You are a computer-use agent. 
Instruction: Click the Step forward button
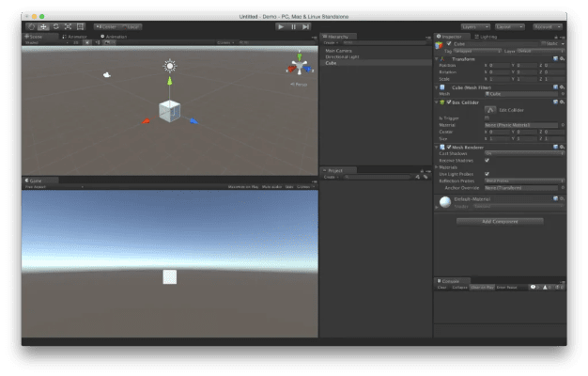[x=305, y=26]
